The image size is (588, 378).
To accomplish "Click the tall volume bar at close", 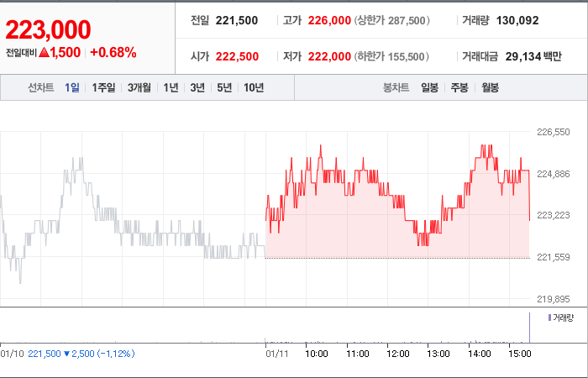I will click(x=529, y=328).
